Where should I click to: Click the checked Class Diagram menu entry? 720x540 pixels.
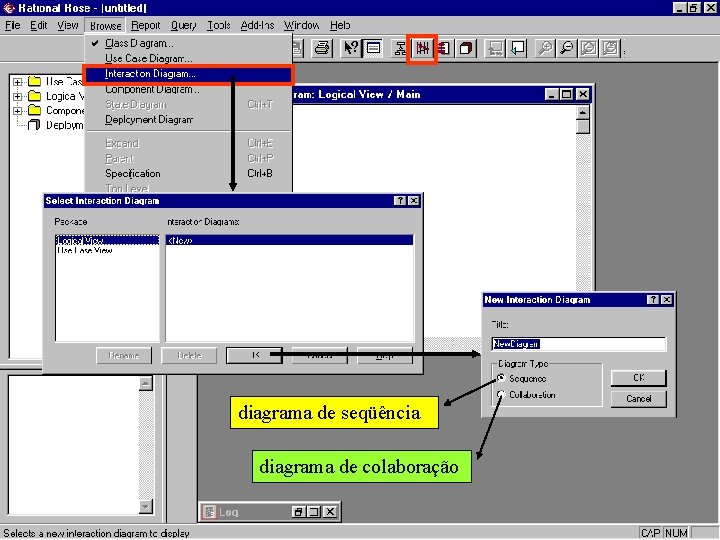coord(188,43)
